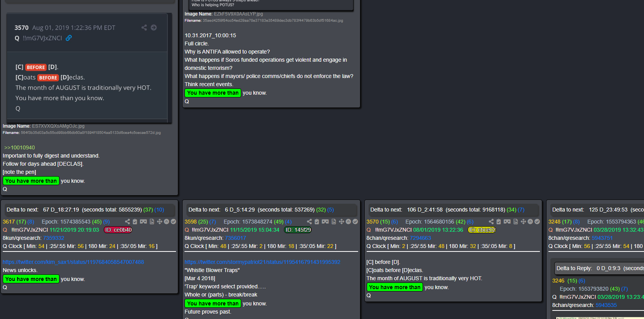The height and width of the screenshot is (319, 644).
Task: Click post number 3617
Action: 9,222
